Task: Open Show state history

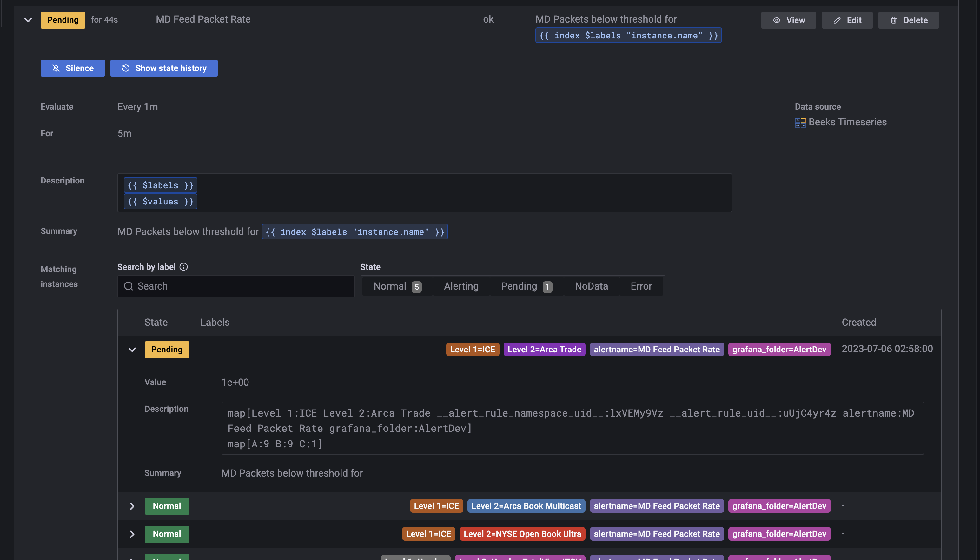Action: [x=164, y=68]
